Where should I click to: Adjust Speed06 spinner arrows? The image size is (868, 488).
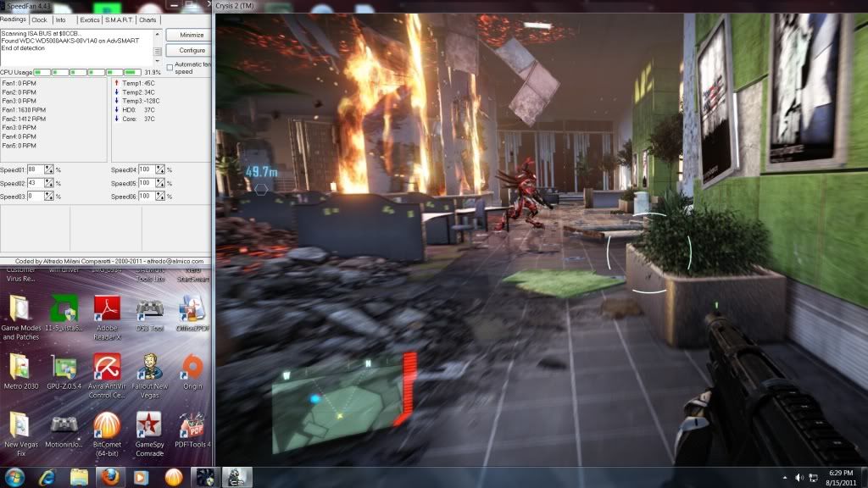pyautogui.click(x=160, y=197)
